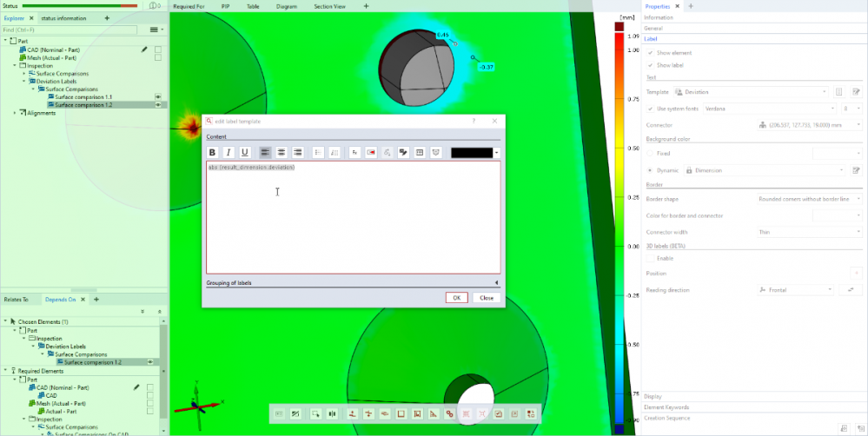This screenshot has height=436, width=868.
Task: Switch to the status information tab
Action: click(x=63, y=18)
